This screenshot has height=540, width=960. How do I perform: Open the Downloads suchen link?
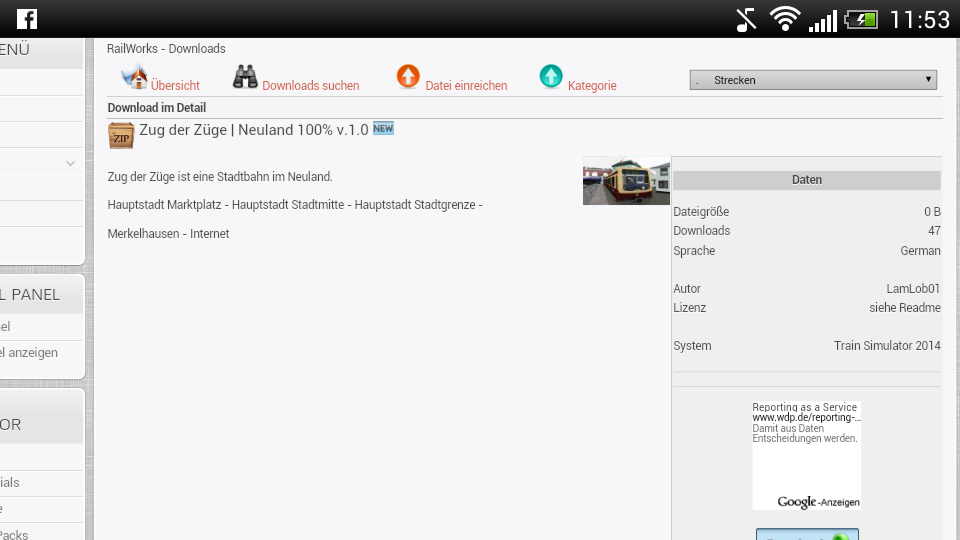310,86
